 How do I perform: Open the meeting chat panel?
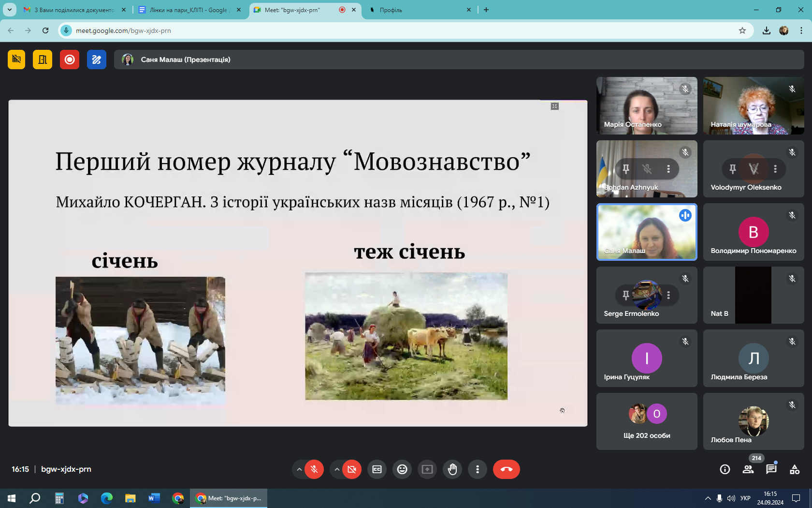point(771,469)
